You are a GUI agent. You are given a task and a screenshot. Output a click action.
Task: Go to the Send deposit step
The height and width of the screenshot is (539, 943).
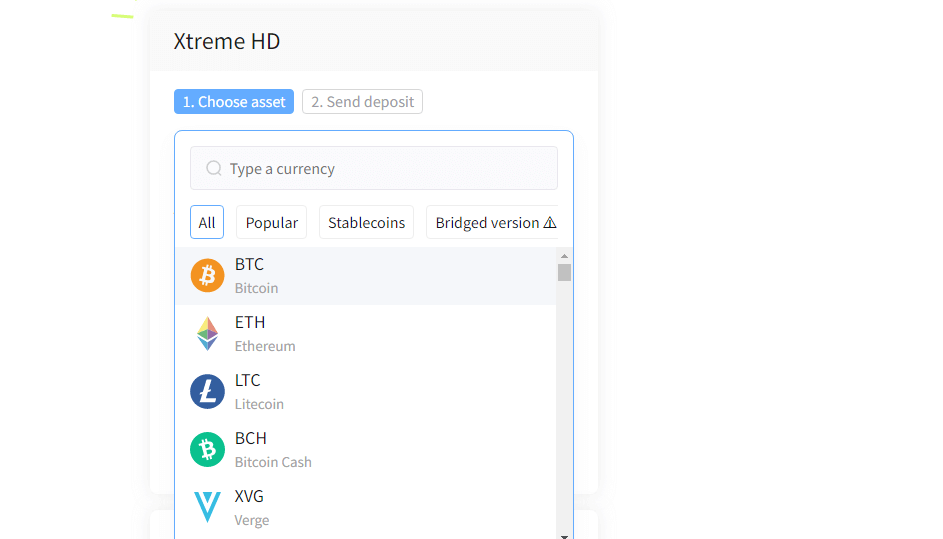click(362, 102)
